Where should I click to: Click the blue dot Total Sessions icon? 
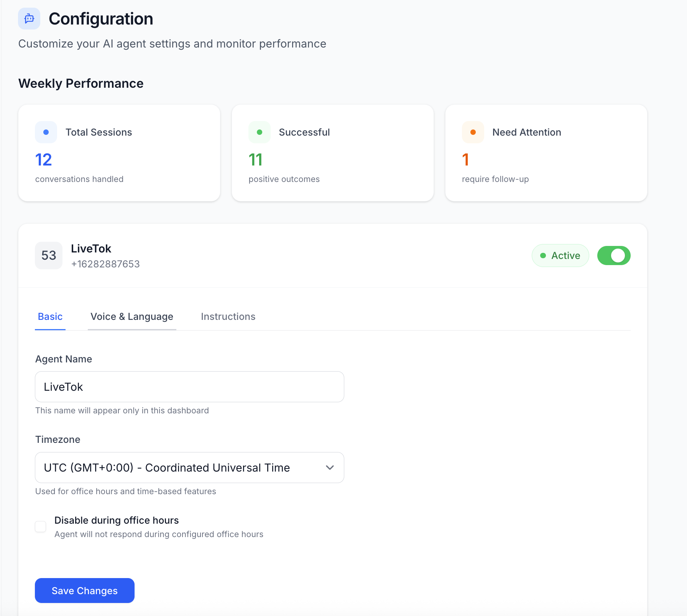click(x=46, y=132)
